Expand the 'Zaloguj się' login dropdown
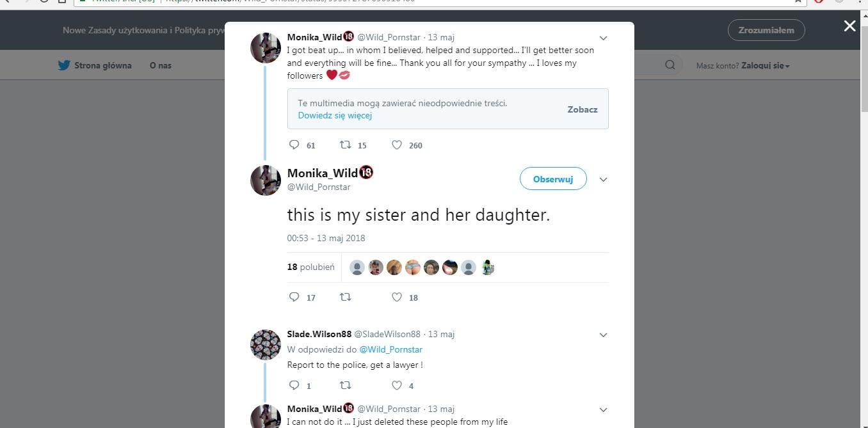The width and height of the screenshot is (868, 428). [x=766, y=65]
